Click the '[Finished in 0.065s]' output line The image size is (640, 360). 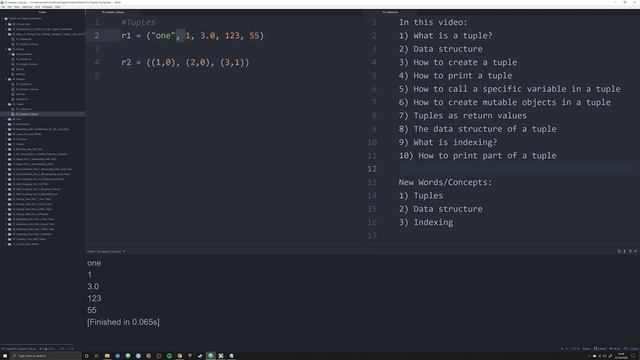tap(123, 322)
